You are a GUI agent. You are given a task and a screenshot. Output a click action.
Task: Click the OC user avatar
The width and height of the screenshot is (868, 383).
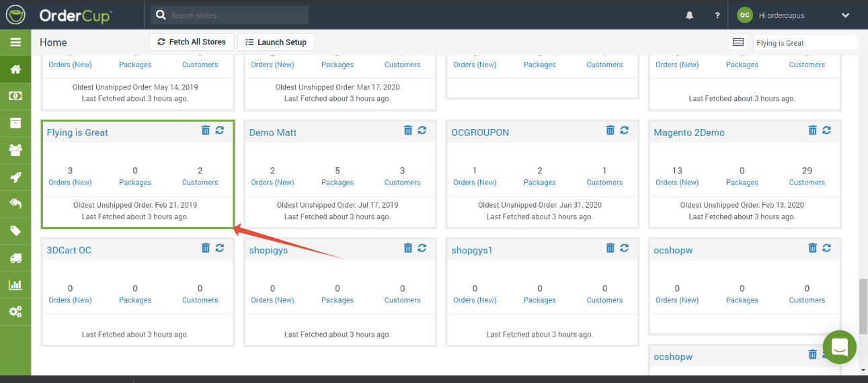pos(744,15)
